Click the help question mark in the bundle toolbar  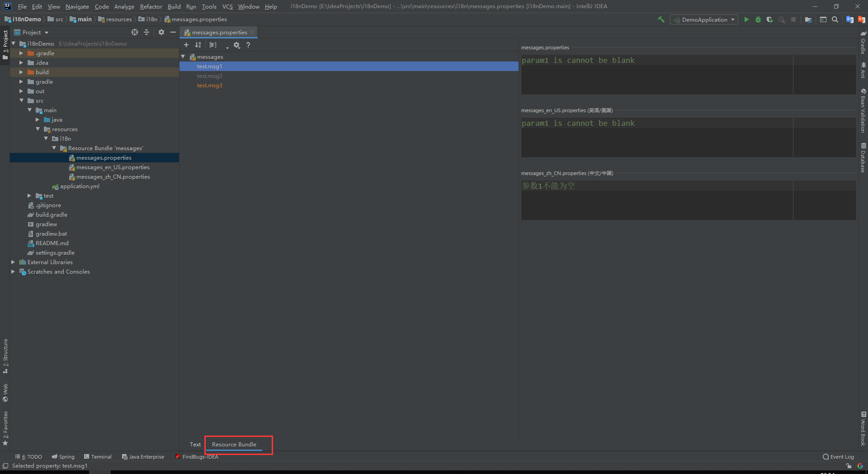(x=248, y=45)
